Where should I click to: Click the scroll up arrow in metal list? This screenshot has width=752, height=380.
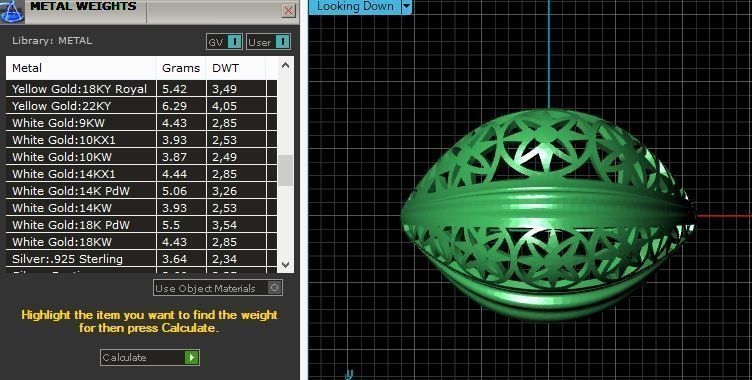pyautogui.click(x=285, y=65)
